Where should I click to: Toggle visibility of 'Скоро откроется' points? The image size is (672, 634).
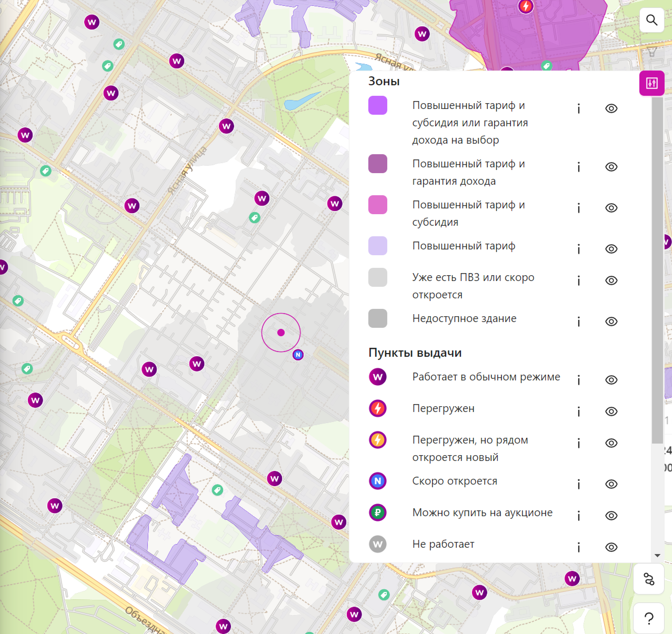611,484
